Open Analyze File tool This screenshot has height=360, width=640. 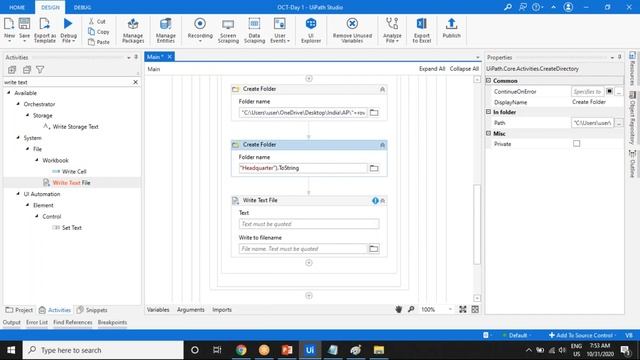pyautogui.click(x=392, y=30)
